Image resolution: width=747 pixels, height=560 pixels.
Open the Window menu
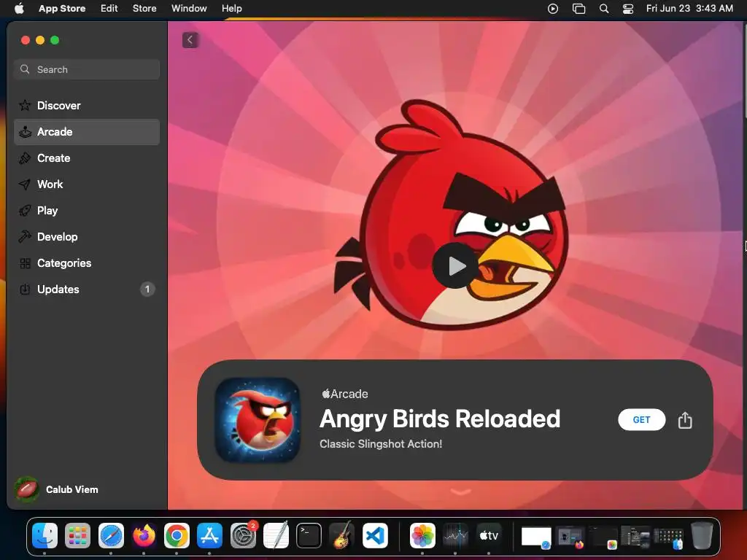[x=189, y=9]
